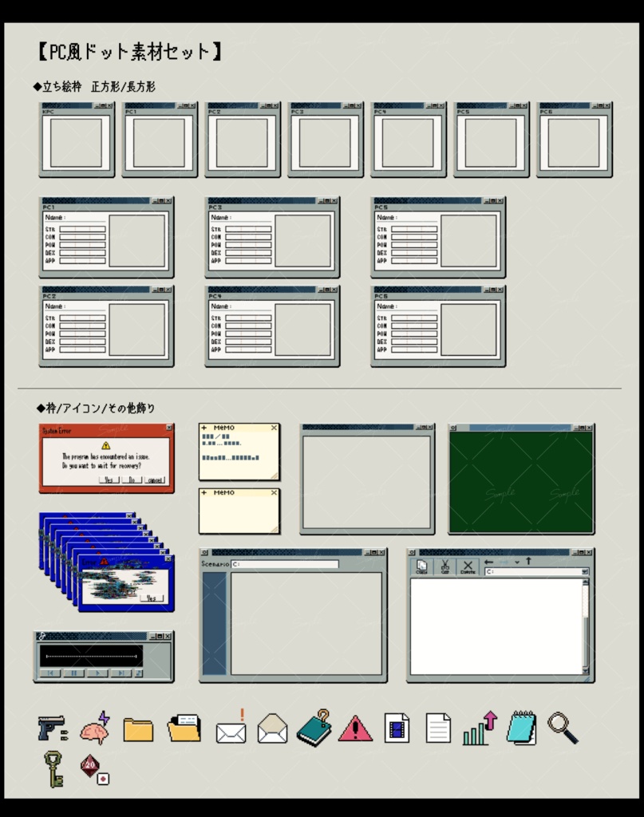This screenshot has height=817, width=644.
Task: Click the Copy icon in explorer toolbar
Action: (421, 566)
